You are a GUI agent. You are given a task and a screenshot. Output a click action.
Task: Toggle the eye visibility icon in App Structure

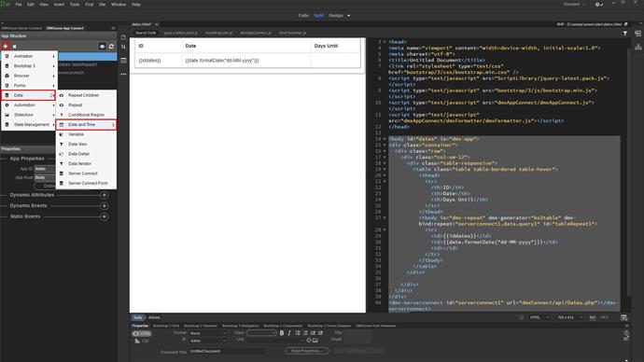[x=103, y=47]
